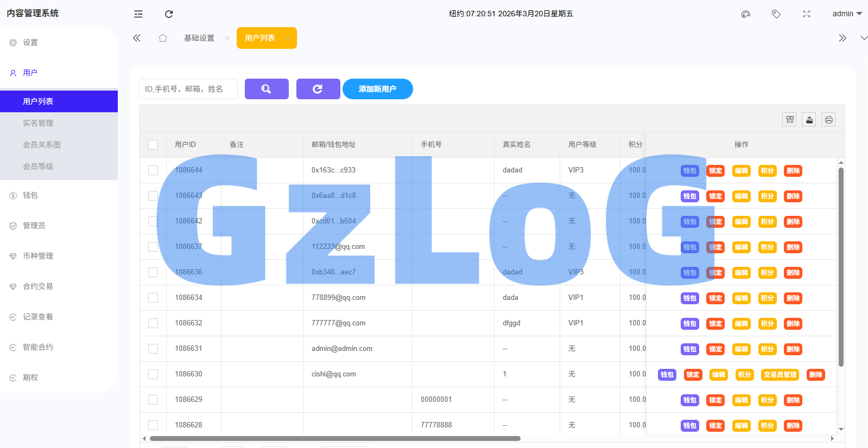The height and width of the screenshot is (448, 868).
Task: Click the print table icon
Action: [x=828, y=120]
